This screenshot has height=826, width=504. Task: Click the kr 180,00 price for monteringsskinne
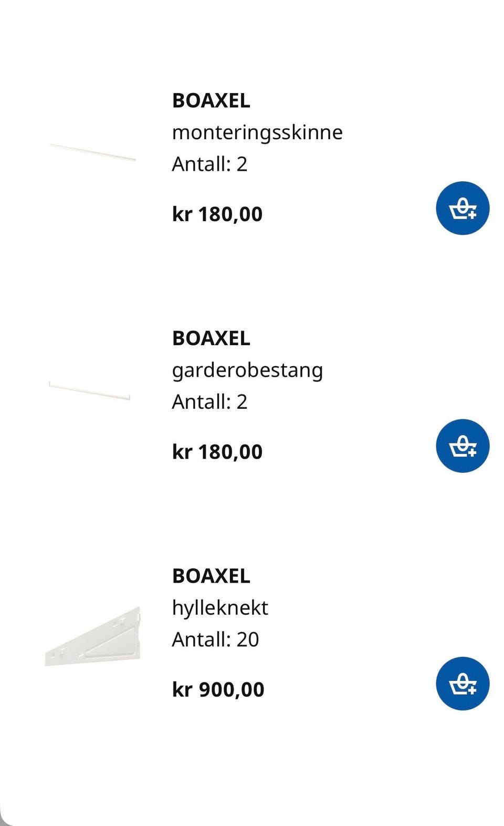click(217, 214)
